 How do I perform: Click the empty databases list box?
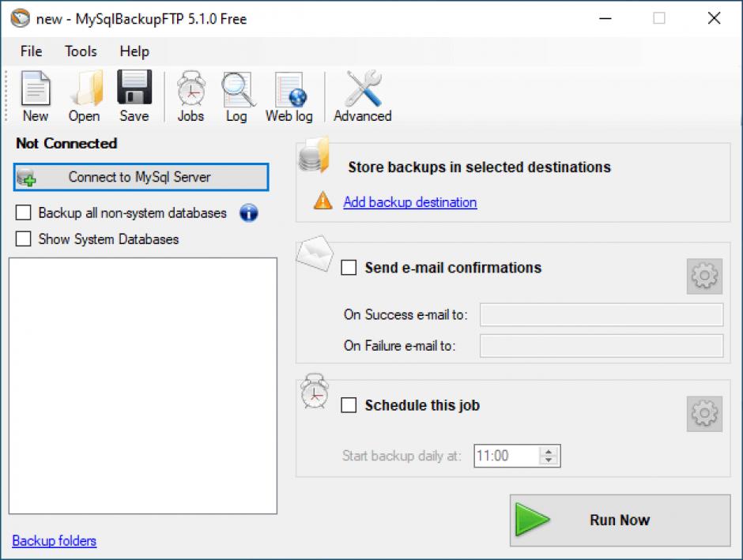coord(142,385)
